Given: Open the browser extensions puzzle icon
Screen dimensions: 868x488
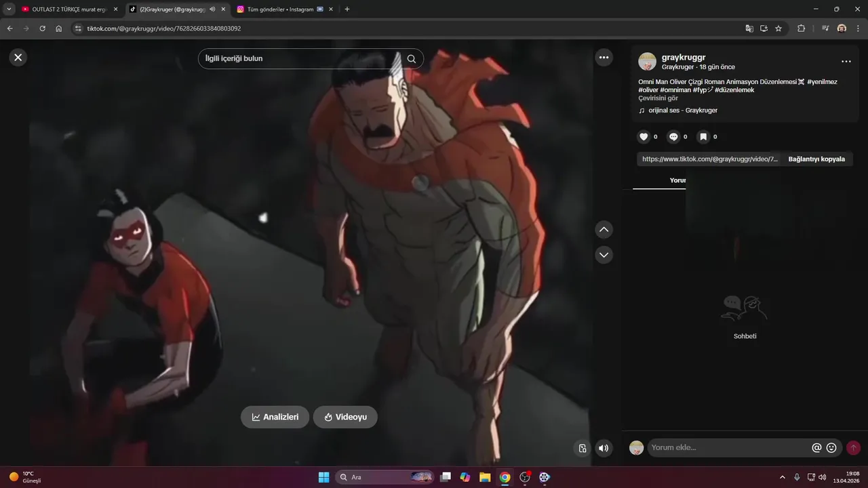Looking at the screenshot, I should pos(802,28).
